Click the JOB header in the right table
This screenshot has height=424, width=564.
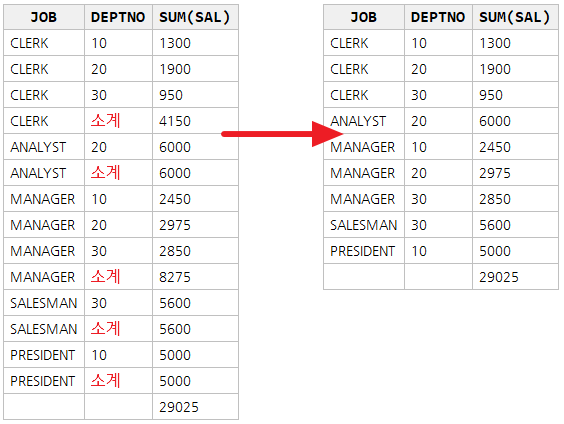364,17
